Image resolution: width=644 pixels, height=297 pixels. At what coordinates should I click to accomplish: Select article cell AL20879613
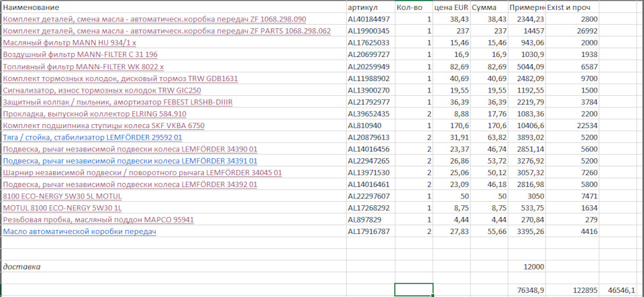click(371, 137)
